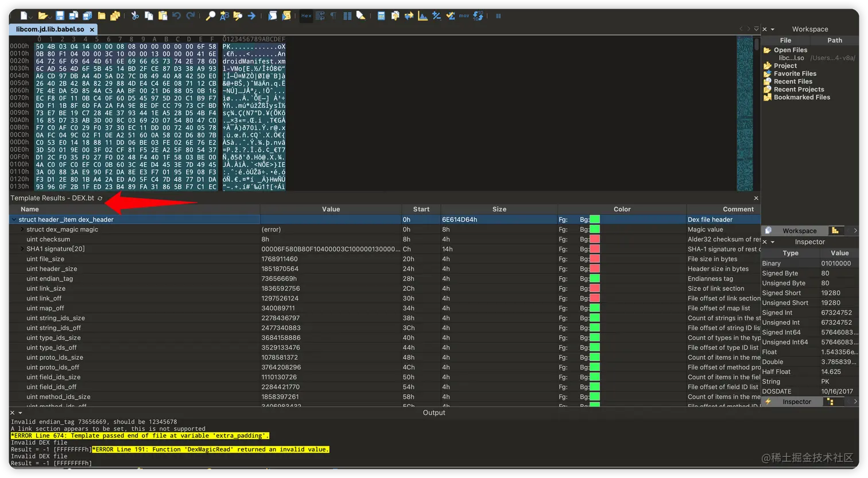The image size is (868, 478).
Task: Expand SHA1 signature[20] row
Action: click(22, 249)
